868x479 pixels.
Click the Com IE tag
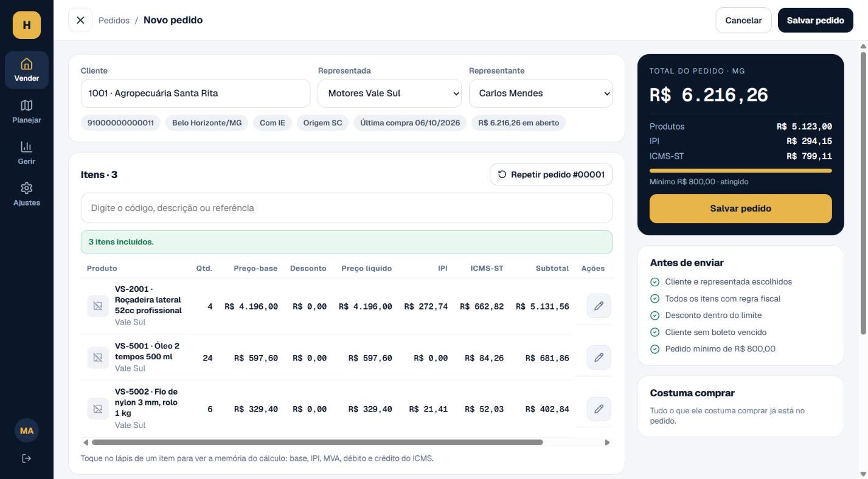coord(273,123)
